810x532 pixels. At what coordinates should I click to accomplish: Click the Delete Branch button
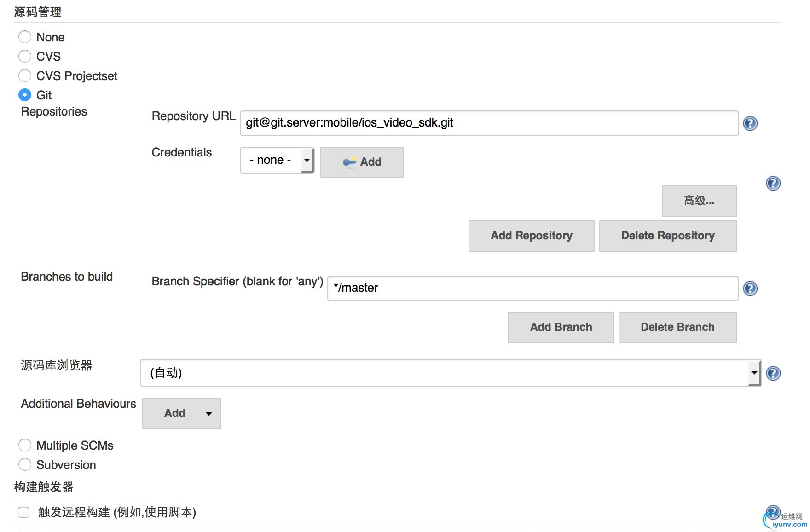(677, 327)
